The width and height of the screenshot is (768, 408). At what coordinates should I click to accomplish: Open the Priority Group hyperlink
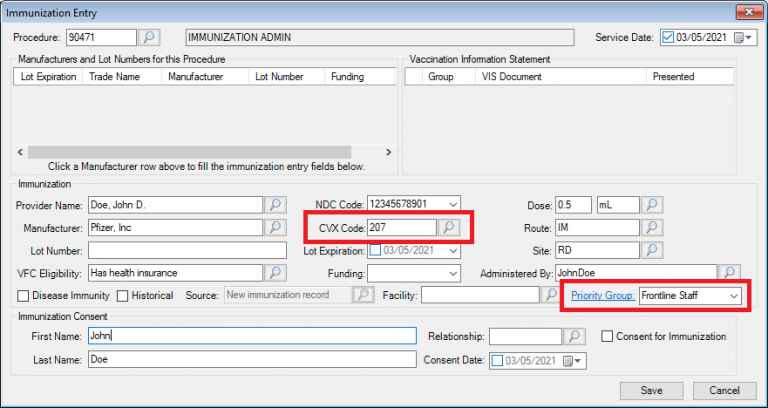pos(601,296)
